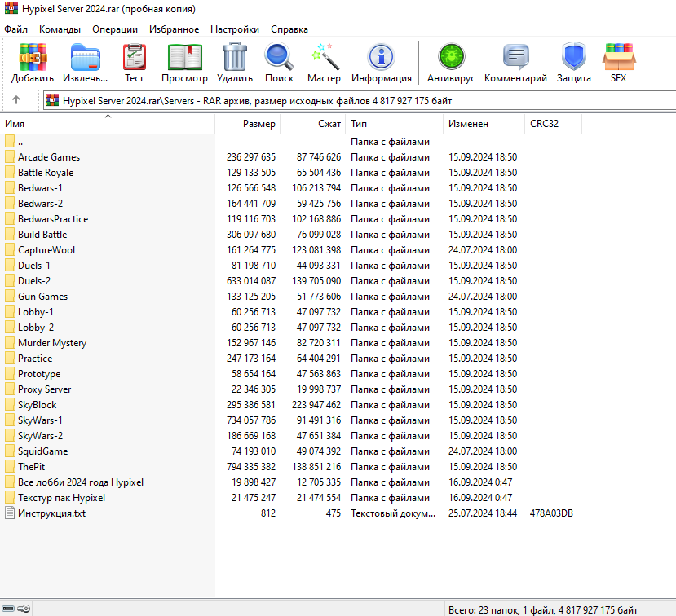Open the Файл menu
This screenshot has height=616, width=676.
pyautogui.click(x=16, y=29)
